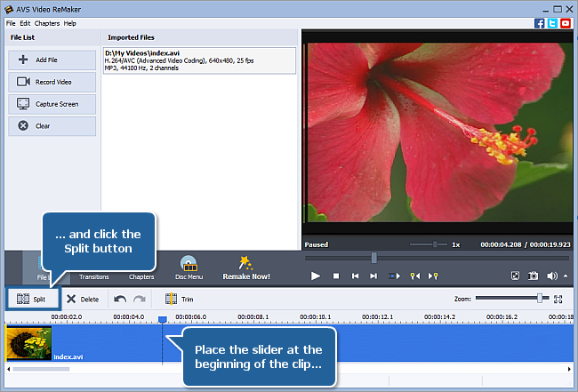Click the Add File button
This screenshot has width=578, height=392.
52,60
